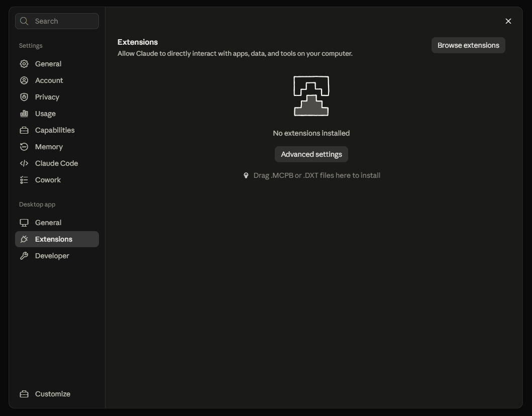Open the Cowork settings page

(57, 180)
